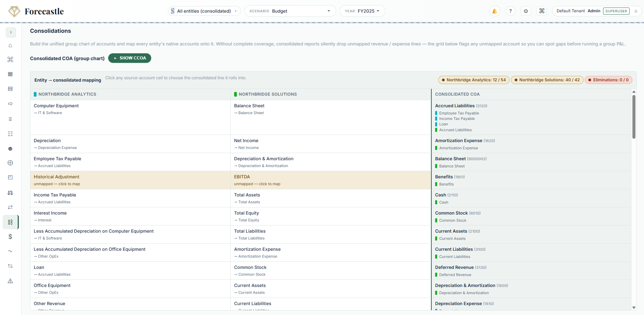Click the sign-out icon beside SUPERUSER
Image resolution: width=644 pixels, height=315 pixels.
pos(636,11)
